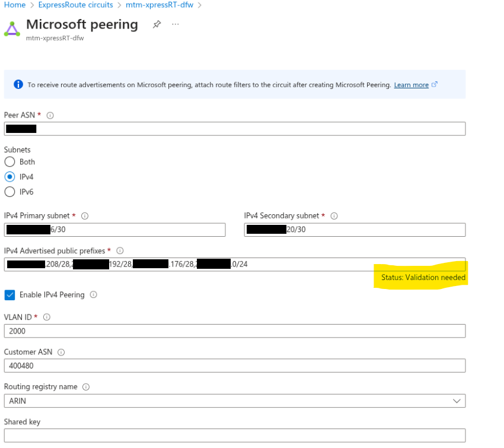Click the external link icon beside Learn more

click(435, 84)
